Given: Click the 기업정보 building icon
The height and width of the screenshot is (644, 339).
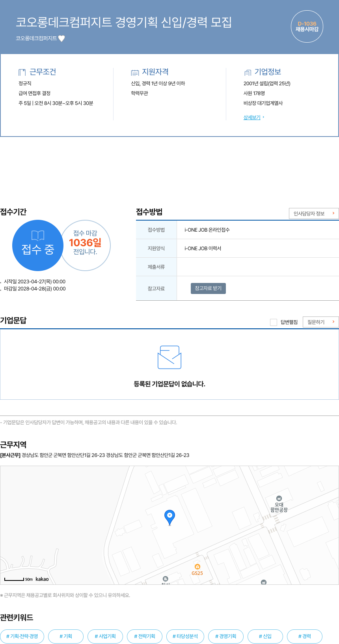Looking at the screenshot, I should [x=248, y=73].
